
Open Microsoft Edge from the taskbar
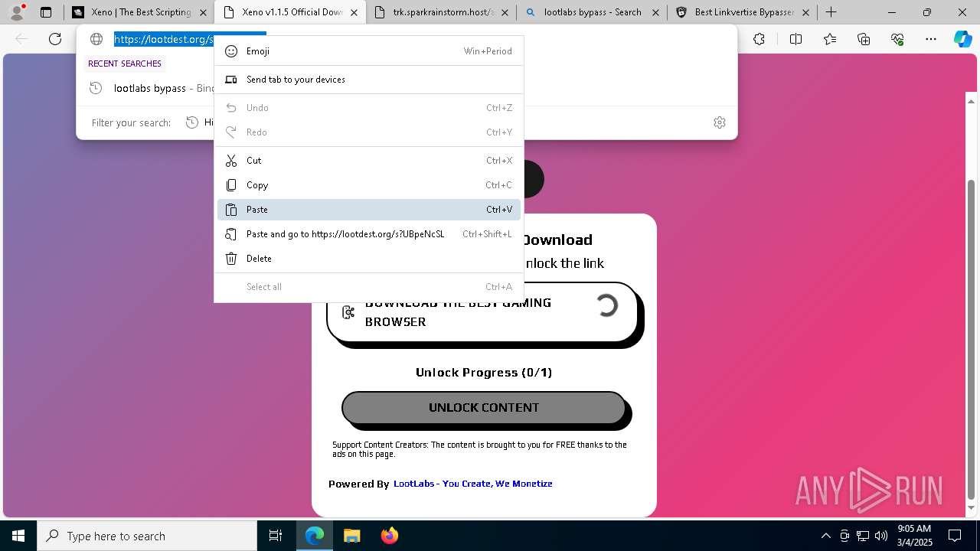pyautogui.click(x=315, y=536)
